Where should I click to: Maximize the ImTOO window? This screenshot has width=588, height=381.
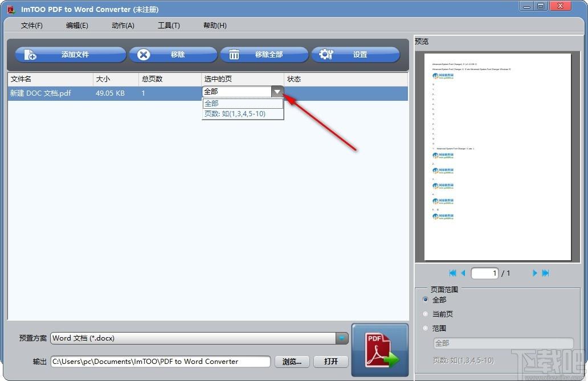coord(541,6)
